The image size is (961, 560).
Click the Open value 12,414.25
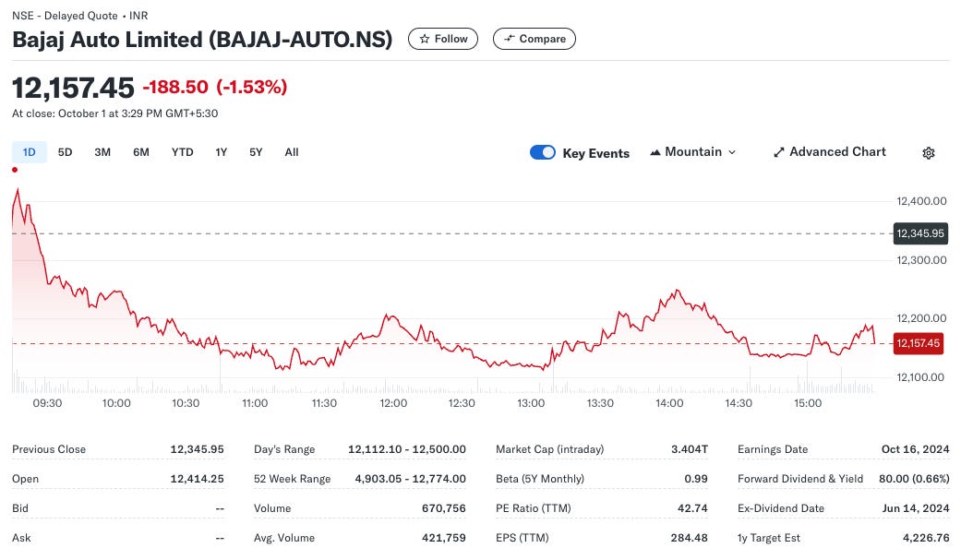(x=197, y=479)
